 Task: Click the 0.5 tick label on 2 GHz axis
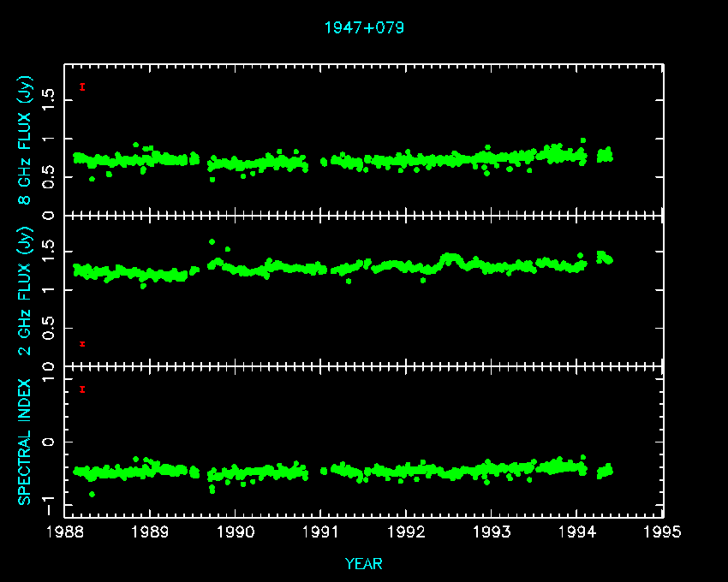point(48,329)
